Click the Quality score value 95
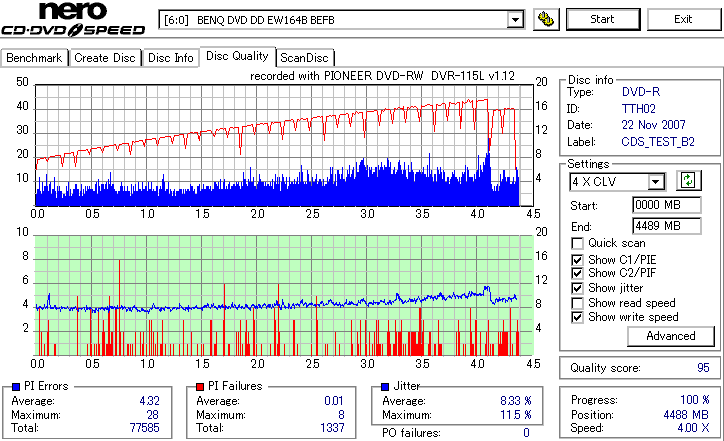The height and width of the screenshot is (441, 724). [x=703, y=368]
